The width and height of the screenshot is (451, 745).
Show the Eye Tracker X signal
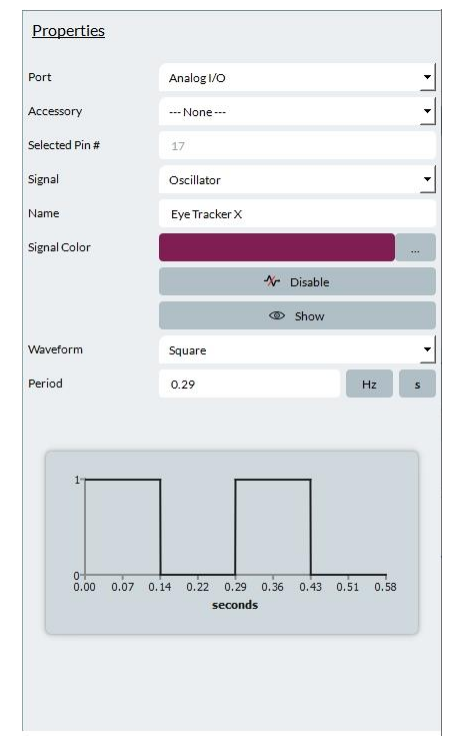297,315
